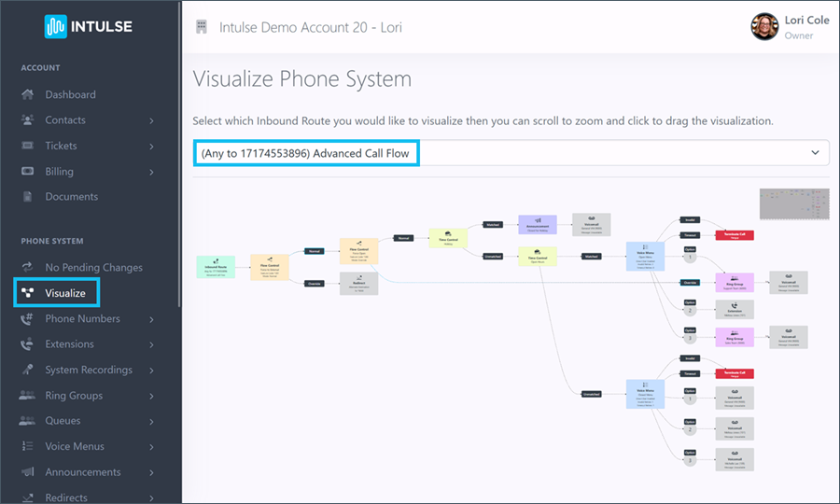
Task: Select the gray Redirect node
Action: 359,284
